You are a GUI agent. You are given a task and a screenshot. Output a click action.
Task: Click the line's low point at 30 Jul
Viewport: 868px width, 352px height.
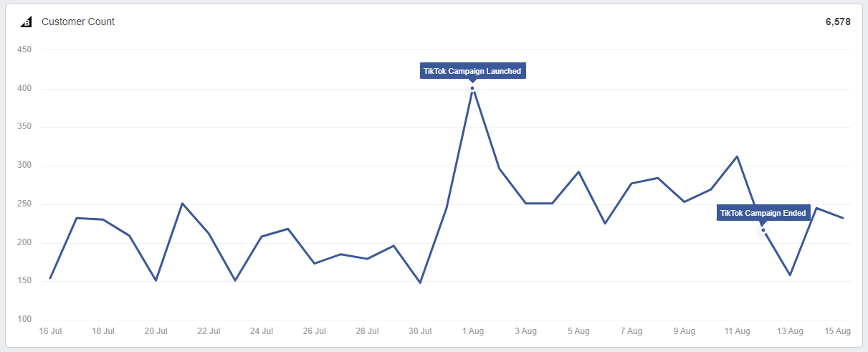coord(420,282)
